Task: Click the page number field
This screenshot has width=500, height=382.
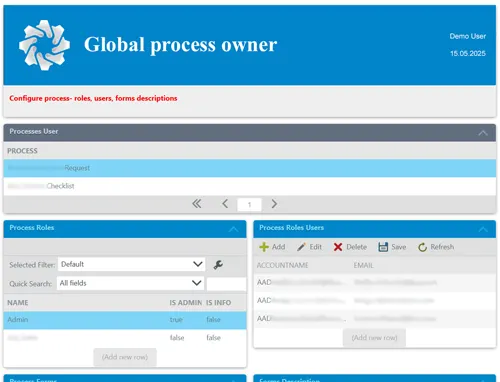Action: coord(249,205)
